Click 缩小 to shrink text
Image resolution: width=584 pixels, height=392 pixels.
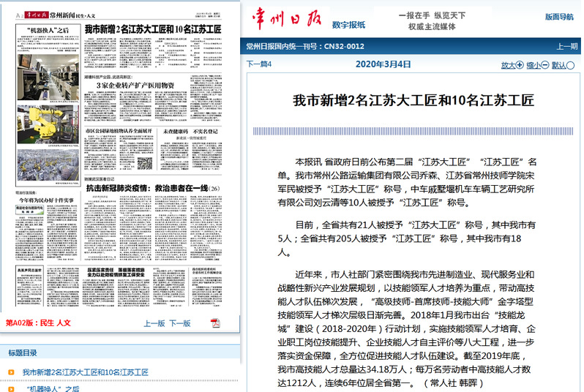534,66
